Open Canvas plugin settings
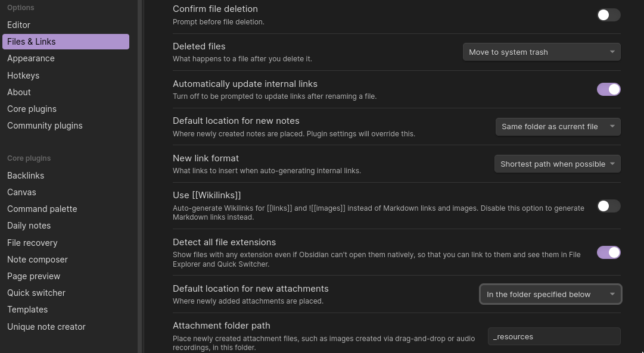Viewport: 644px width, 353px height. (21, 192)
